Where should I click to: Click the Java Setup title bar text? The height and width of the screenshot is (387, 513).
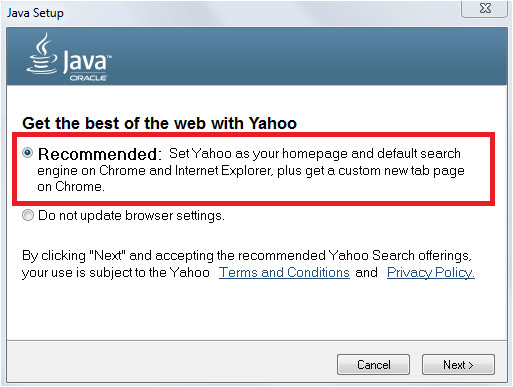coord(35,13)
